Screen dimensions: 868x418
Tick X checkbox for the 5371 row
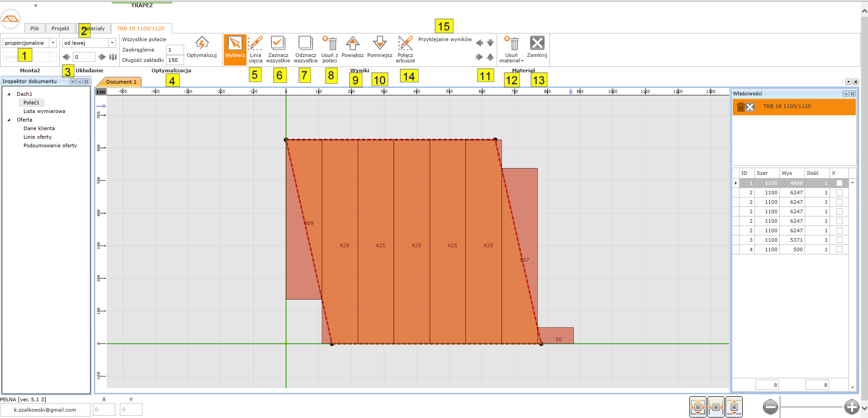pyautogui.click(x=840, y=240)
